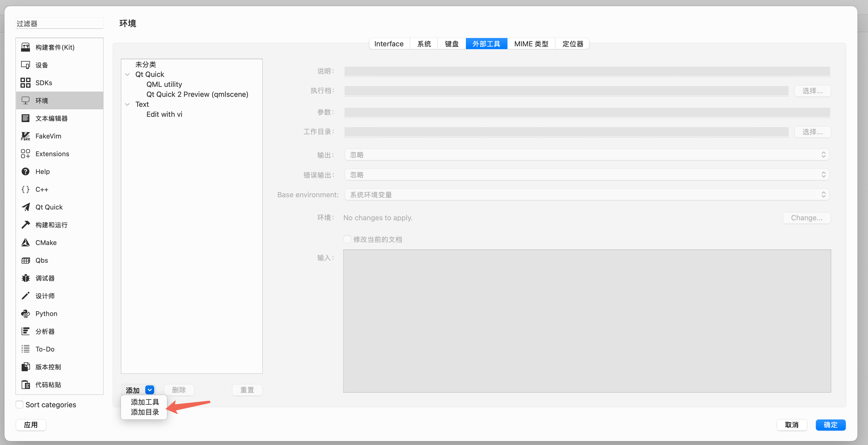Click in the 过滤器 filter field
Screen dimensions: 868x445
coord(59,24)
